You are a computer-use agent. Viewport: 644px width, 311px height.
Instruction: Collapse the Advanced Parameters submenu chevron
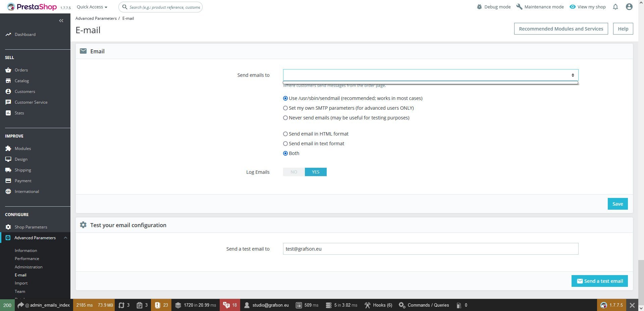coord(65,238)
